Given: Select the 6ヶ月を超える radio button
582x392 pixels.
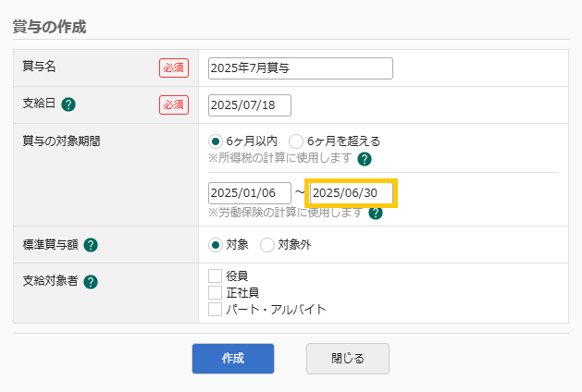Looking at the screenshot, I should 296,141.
